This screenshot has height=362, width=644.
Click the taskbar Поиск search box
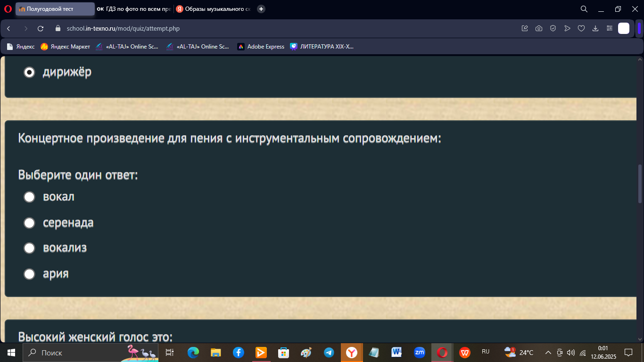[91, 353]
